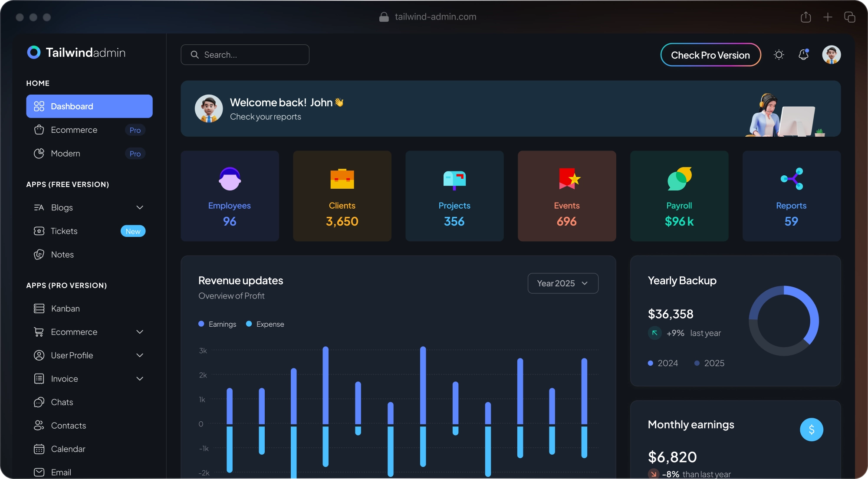Click the Reports stat card icon
The image size is (868, 479).
point(791,178)
